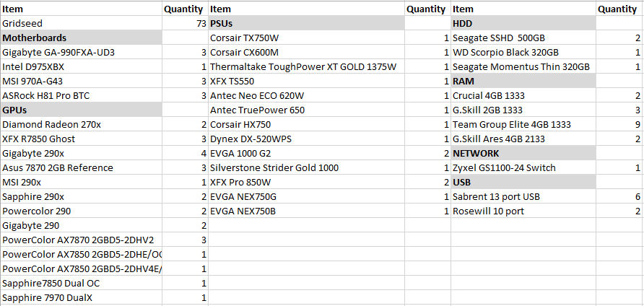Click the Seagate SSHD 500GB cell
644x306 pixels.
click(523, 38)
